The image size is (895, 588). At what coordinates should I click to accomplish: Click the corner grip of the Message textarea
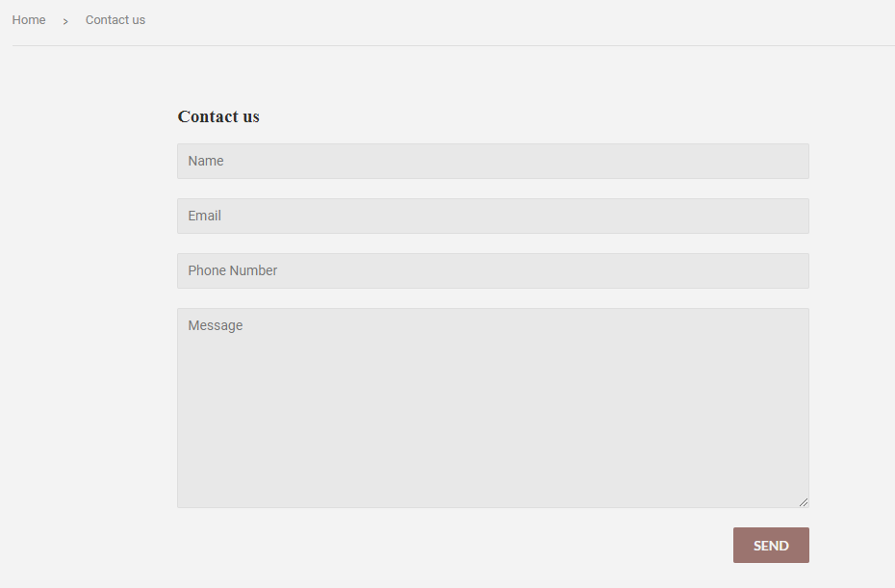tap(804, 502)
